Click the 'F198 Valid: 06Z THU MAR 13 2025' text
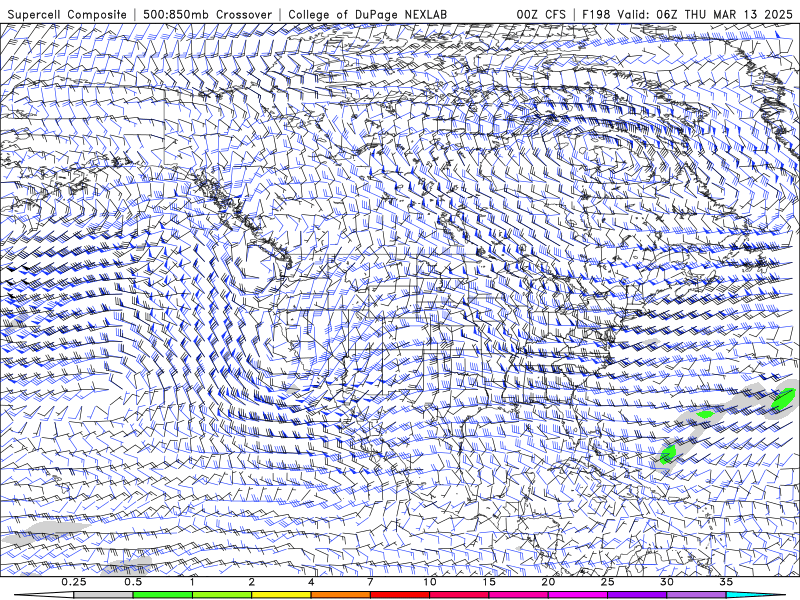The width and height of the screenshot is (800, 600). (687, 14)
